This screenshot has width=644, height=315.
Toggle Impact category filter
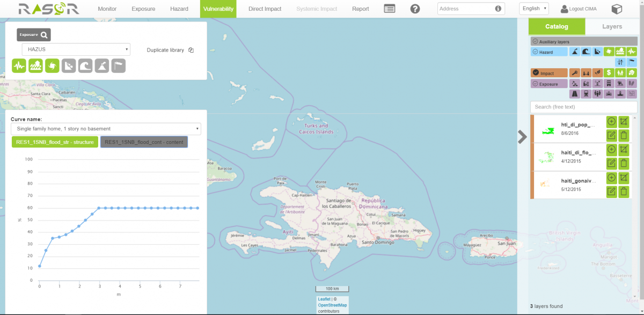point(549,72)
